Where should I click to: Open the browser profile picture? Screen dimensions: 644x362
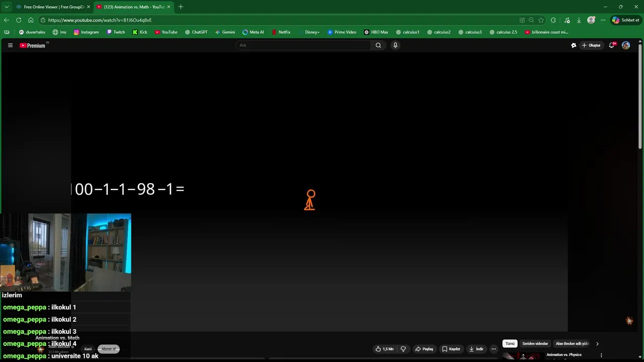tap(591, 20)
